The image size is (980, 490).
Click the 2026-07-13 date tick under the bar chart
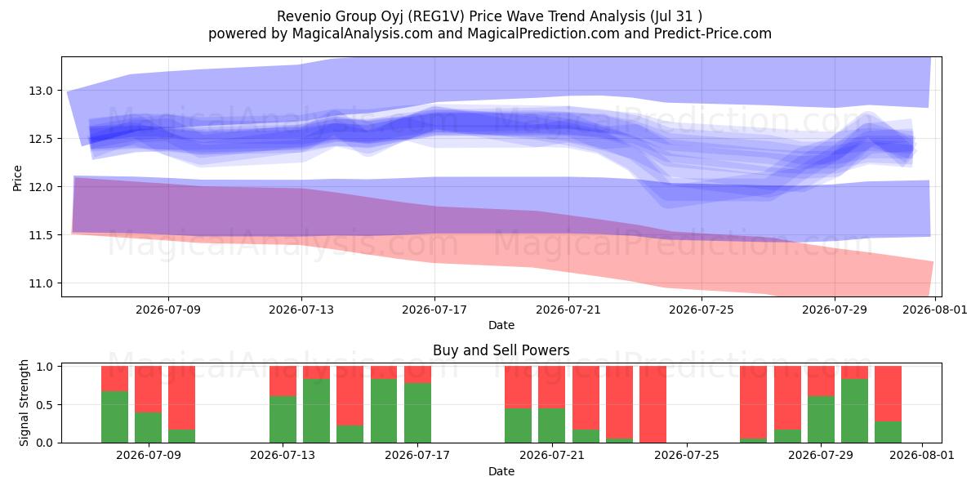click(x=283, y=455)
